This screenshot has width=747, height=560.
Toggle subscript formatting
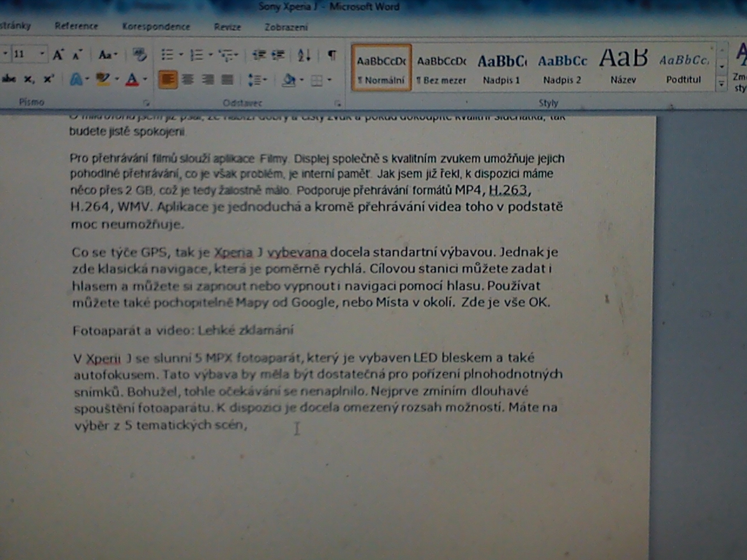(29, 80)
